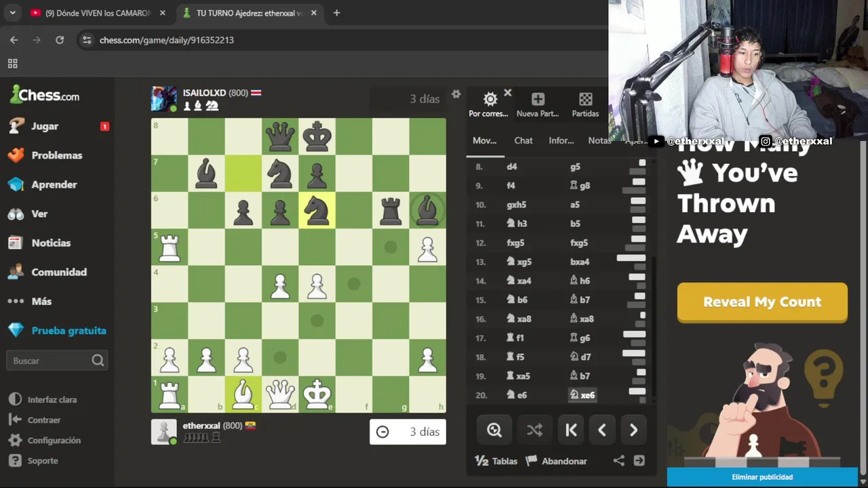Select the white king on e1

(317, 394)
